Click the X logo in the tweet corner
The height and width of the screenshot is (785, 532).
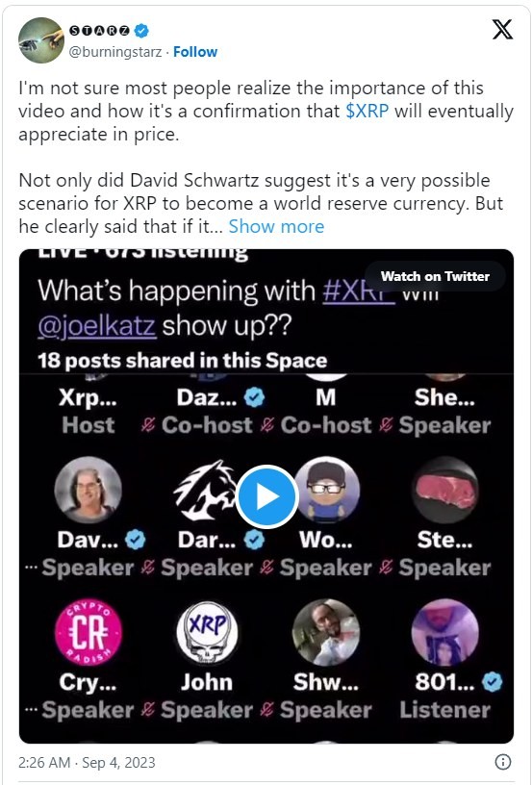click(502, 30)
